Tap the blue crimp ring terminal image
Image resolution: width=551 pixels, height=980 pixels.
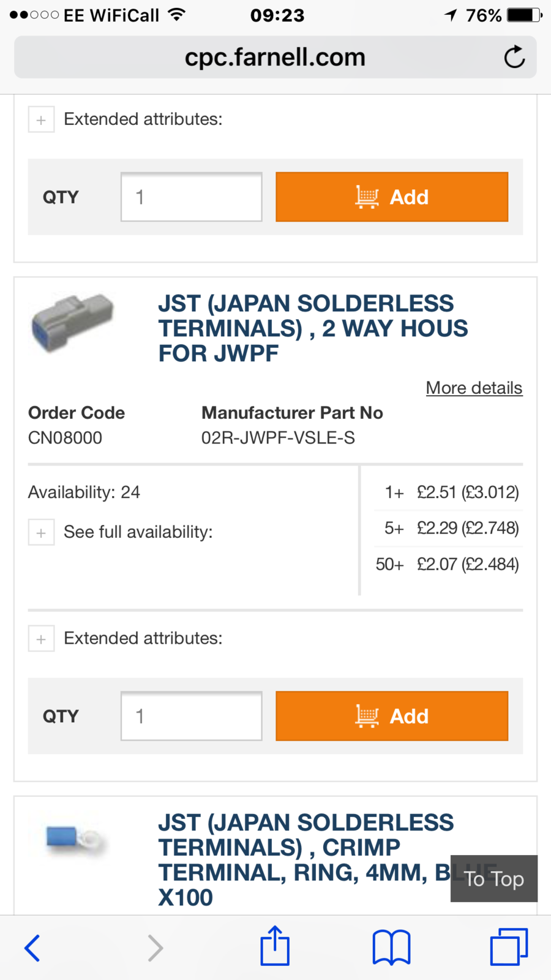click(x=76, y=839)
